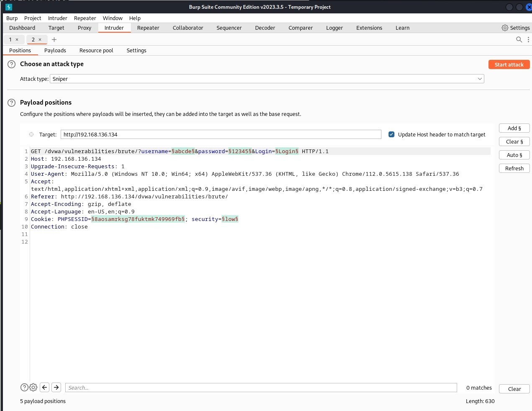The width and height of the screenshot is (532, 411).
Task: Switch to the Positions sub-tab
Action: coord(20,50)
